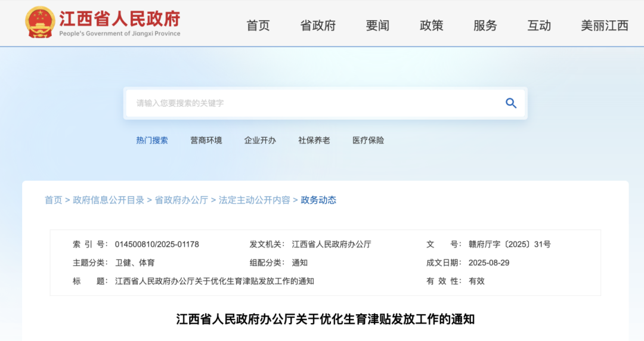Image resolution: width=644 pixels, height=341 pixels.
Task: Search hot keyword 企业开办
Action: tap(260, 141)
